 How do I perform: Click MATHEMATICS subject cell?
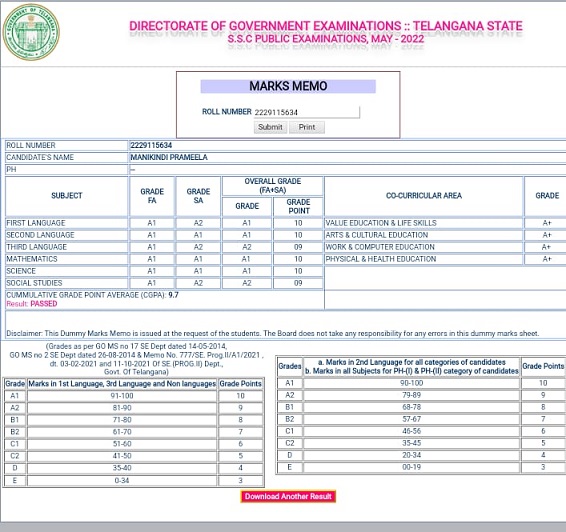66,259
